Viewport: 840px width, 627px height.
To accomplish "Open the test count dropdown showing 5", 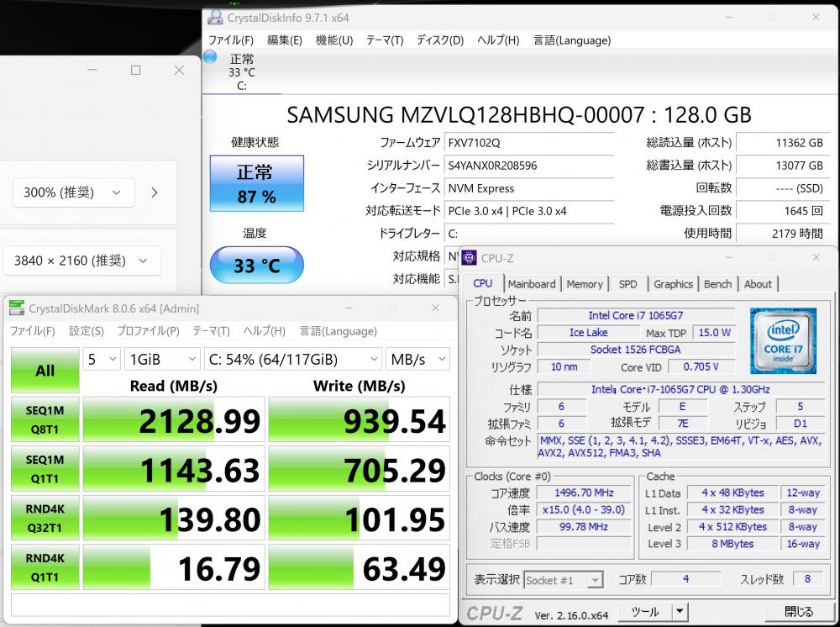I will pyautogui.click(x=102, y=359).
